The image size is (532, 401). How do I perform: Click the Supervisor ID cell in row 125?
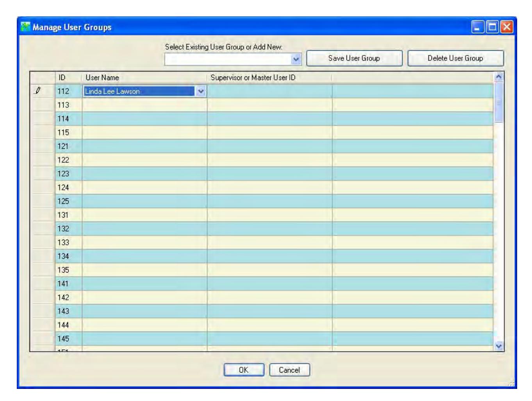pos(270,201)
